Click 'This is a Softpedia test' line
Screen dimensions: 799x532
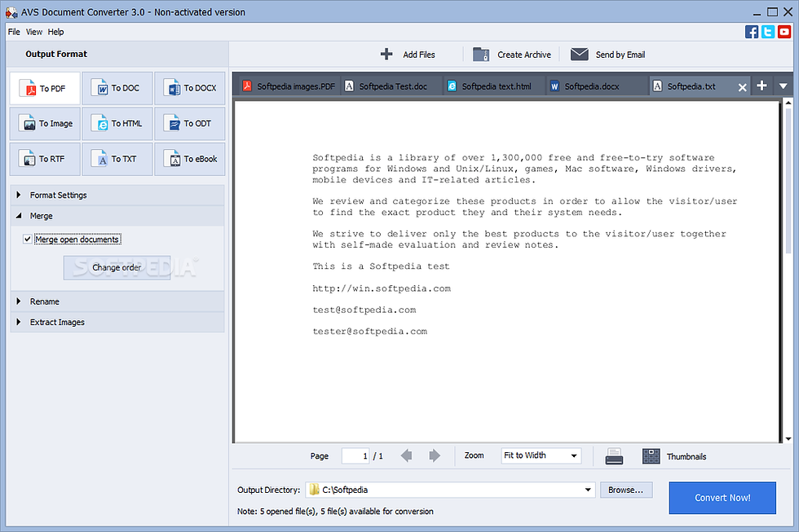382,266
